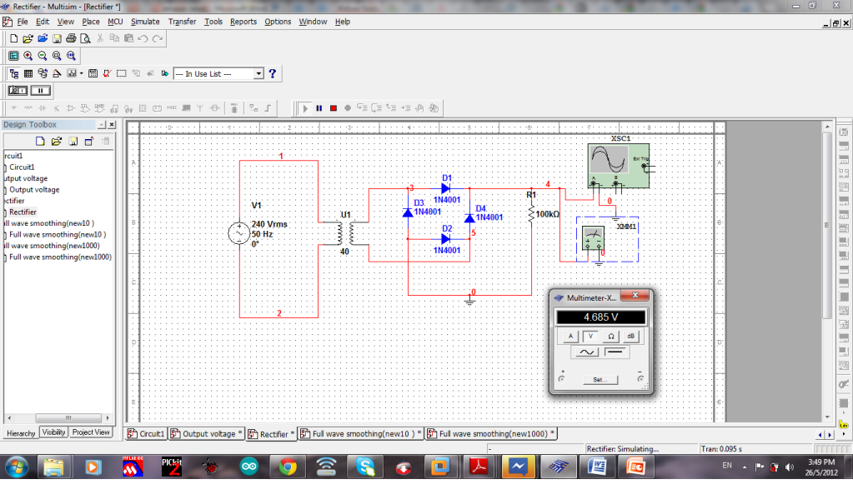
Task: Expand the Rectifier item in Design Toolbox
Action: 23,212
